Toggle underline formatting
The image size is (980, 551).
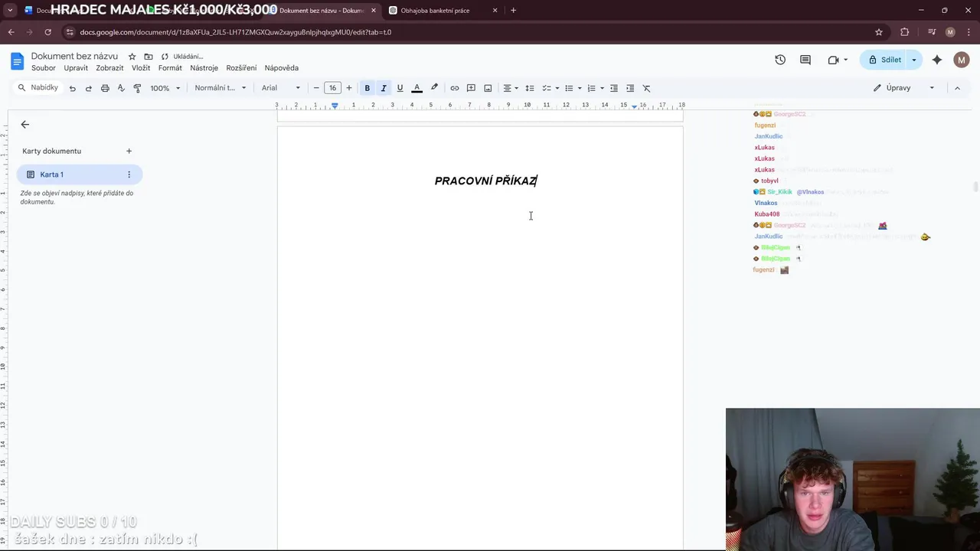click(x=400, y=88)
